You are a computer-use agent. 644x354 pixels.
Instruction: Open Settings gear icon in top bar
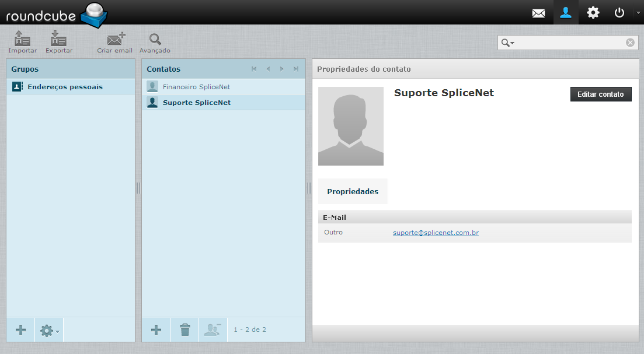593,13
